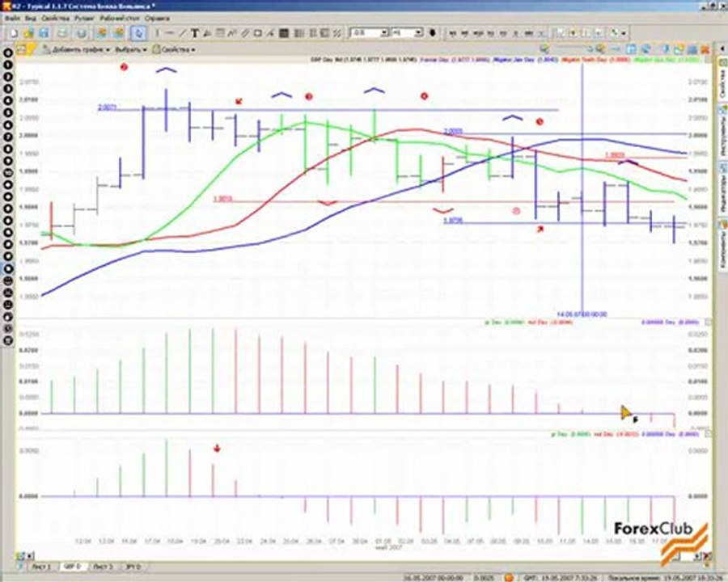Select the arrow pointer cursor tool
The height and width of the screenshot is (582, 728).
click(138, 33)
